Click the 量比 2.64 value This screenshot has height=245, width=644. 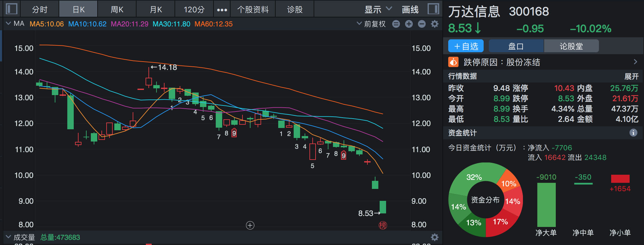point(566,119)
